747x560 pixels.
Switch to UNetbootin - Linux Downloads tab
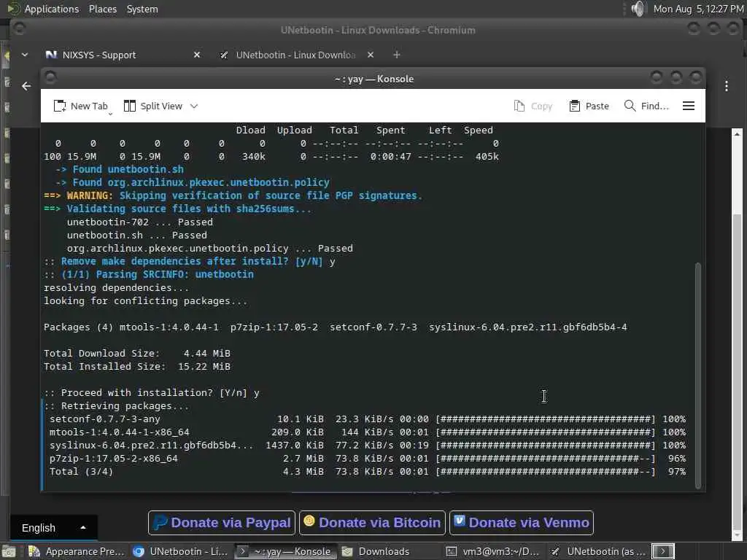click(x=295, y=55)
